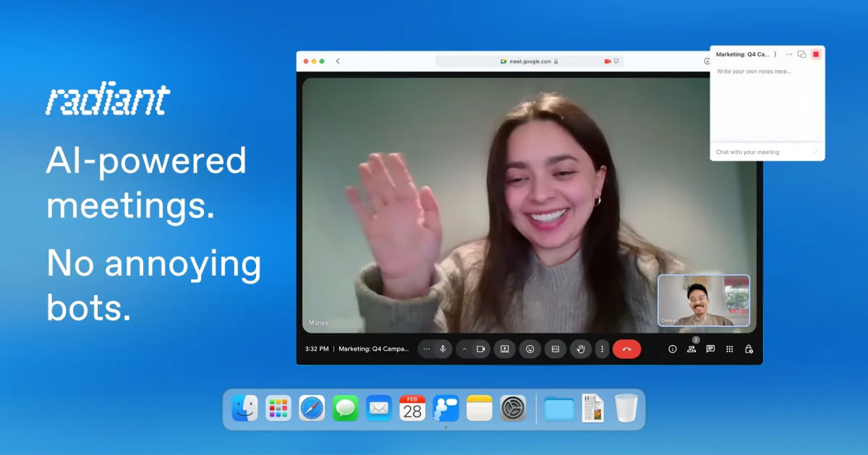Click the 'Marketing: Q4 Campa...' meeting title
This screenshot has height=455, width=868.
(x=373, y=349)
